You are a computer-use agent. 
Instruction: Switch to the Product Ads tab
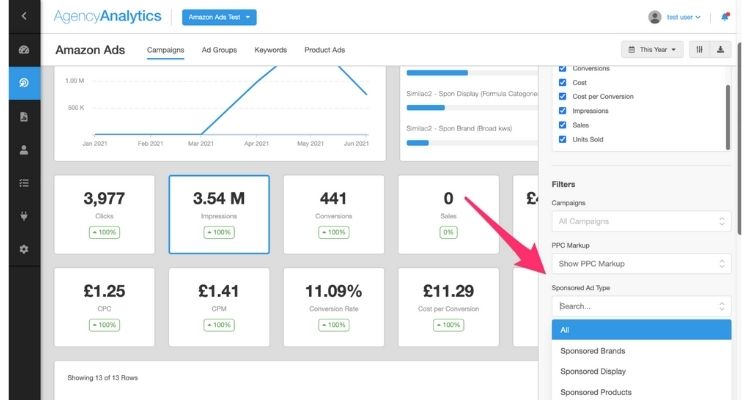[x=325, y=50]
